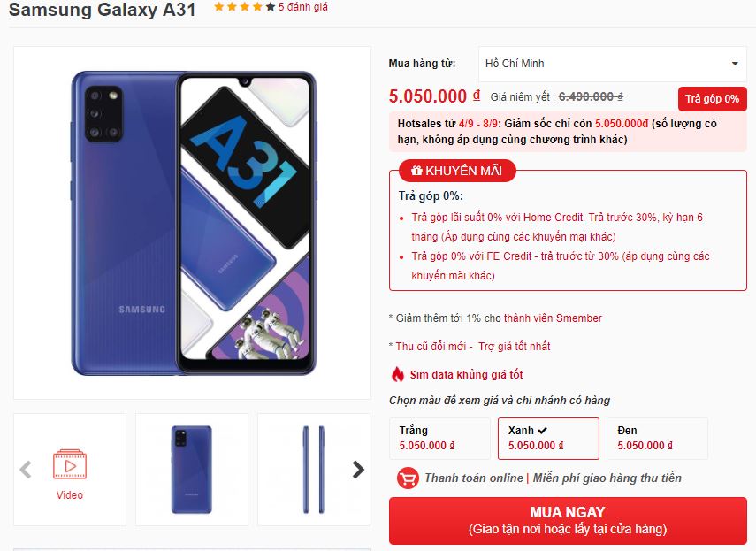This screenshot has width=756, height=551.
Task: Select the Xanh color option
Action: click(x=549, y=438)
